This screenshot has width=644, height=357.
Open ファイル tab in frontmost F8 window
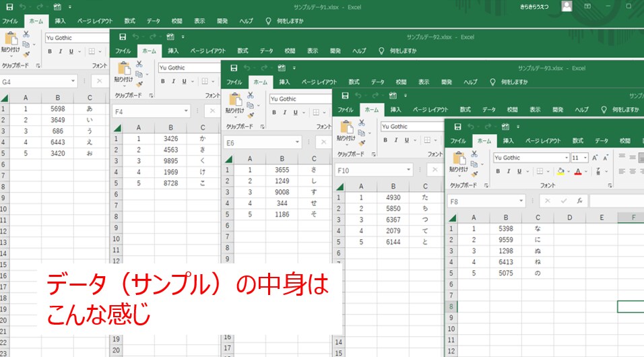point(458,141)
